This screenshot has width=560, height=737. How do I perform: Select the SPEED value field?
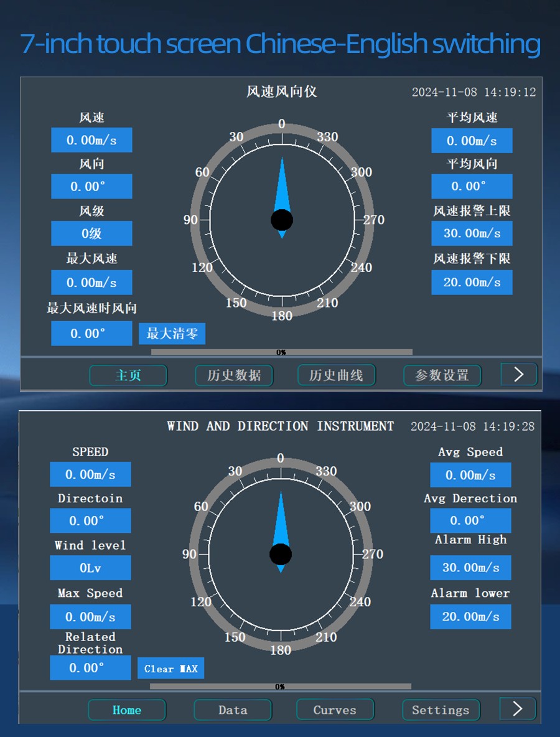click(90, 474)
